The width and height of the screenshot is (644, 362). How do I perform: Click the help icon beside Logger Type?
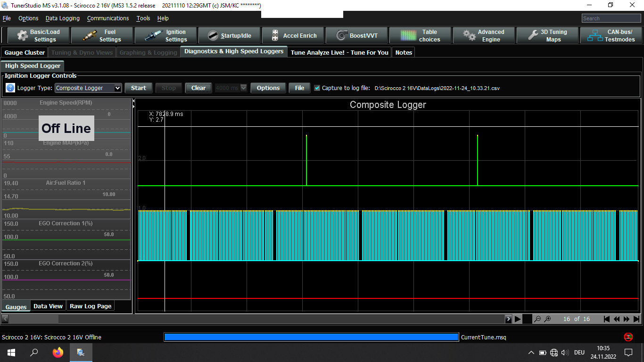[x=10, y=88]
